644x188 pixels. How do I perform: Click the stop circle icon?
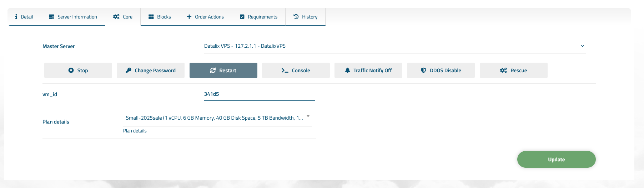71,70
